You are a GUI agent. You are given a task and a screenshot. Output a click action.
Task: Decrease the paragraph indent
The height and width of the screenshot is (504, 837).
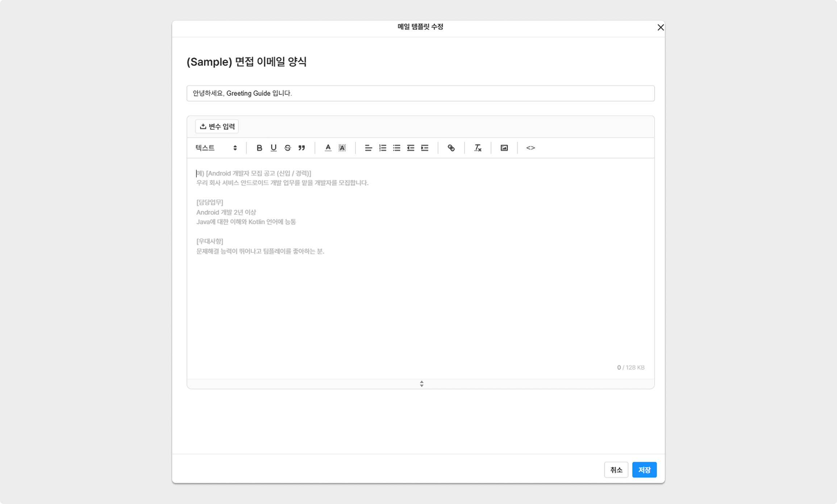(x=411, y=148)
